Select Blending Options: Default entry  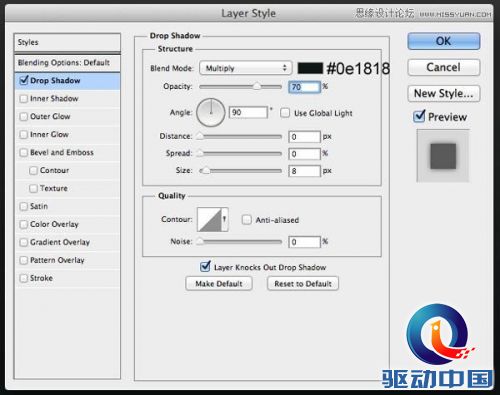67,63
